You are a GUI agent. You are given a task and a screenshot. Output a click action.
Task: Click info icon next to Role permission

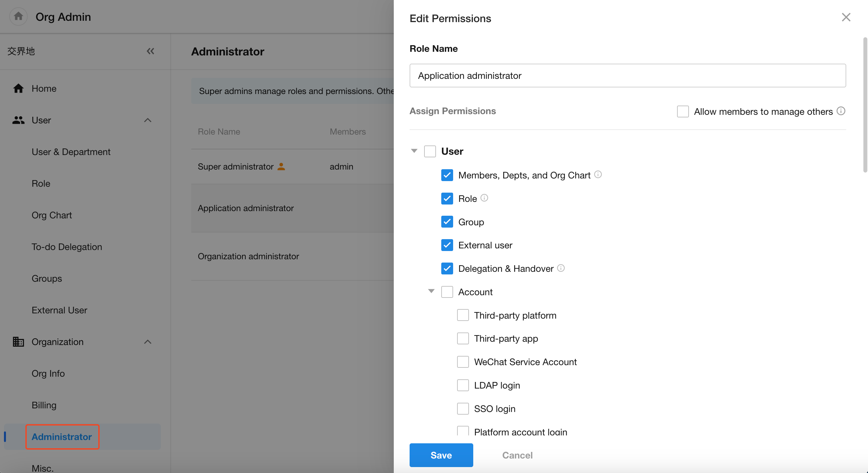click(x=484, y=198)
